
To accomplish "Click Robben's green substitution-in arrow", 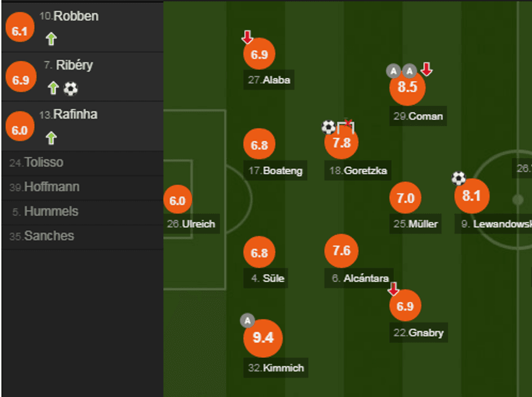I will pos(51,39).
